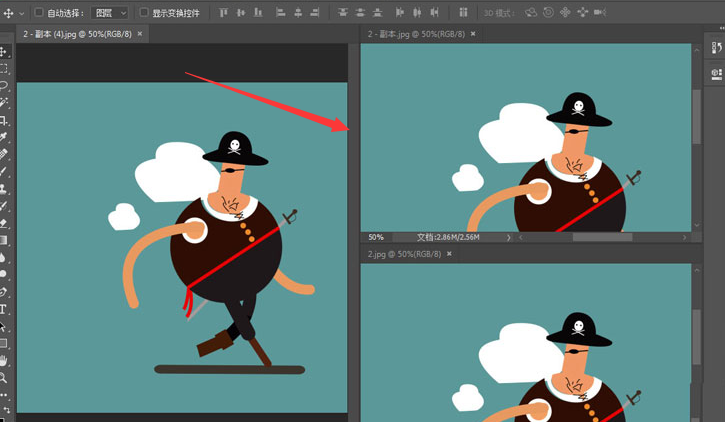This screenshot has height=422, width=725.
Task: Click Align Left Edges icon
Action: pyautogui.click(x=280, y=13)
